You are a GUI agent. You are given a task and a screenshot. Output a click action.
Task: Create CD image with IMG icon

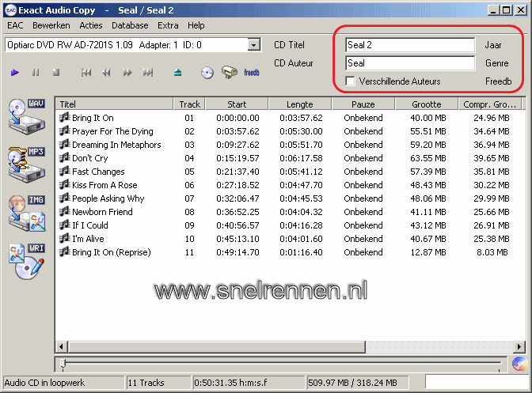tap(27, 213)
